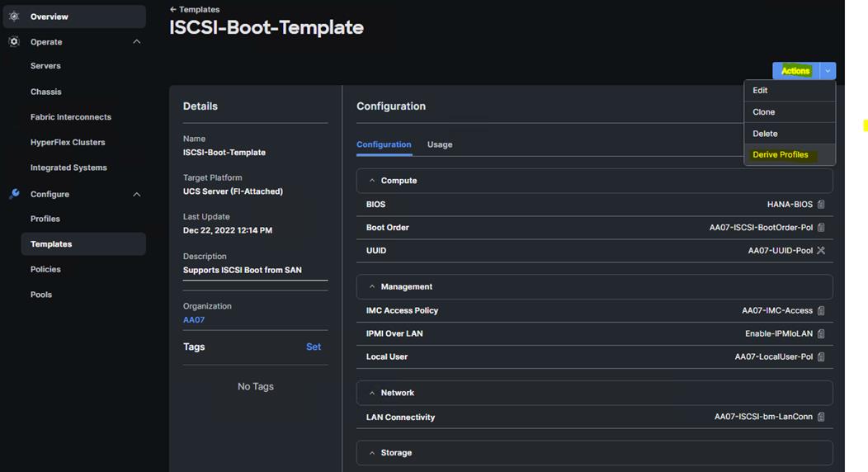
Task: Click the back arrow next to Templates
Action: (x=172, y=9)
